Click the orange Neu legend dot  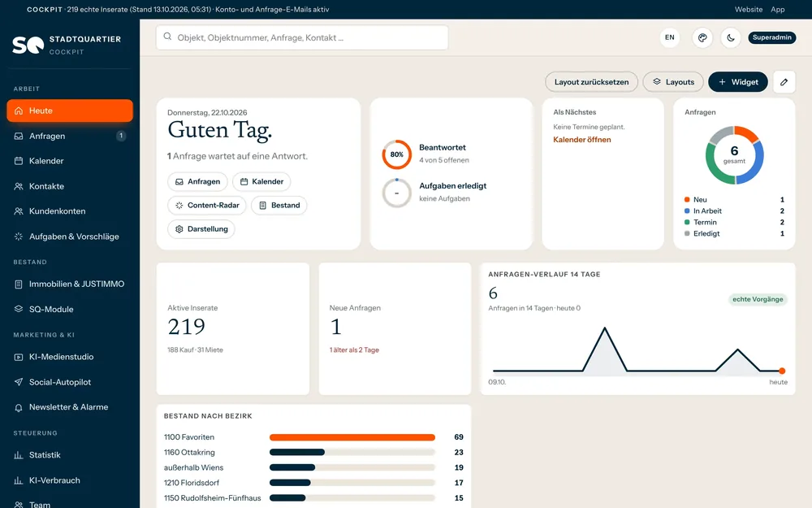pos(687,200)
